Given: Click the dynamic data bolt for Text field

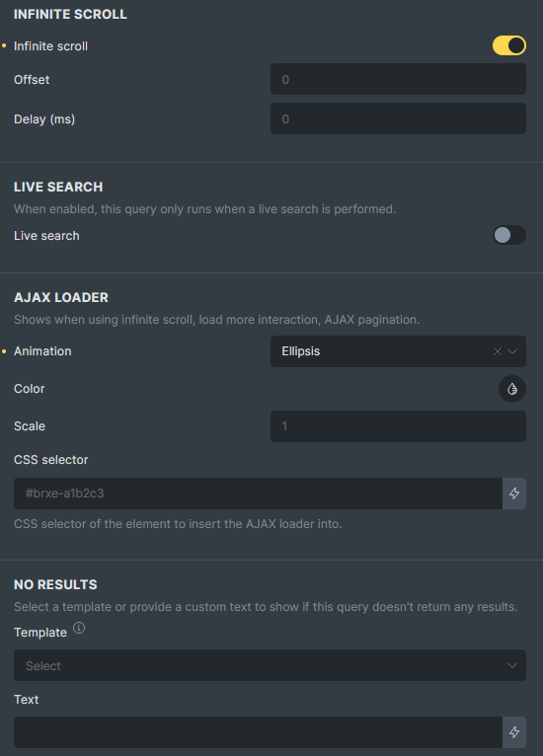Looking at the screenshot, I should (x=514, y=732).
